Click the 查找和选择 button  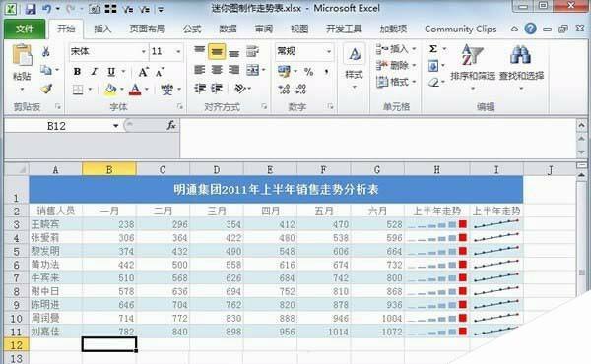click(x=521, y=67)
